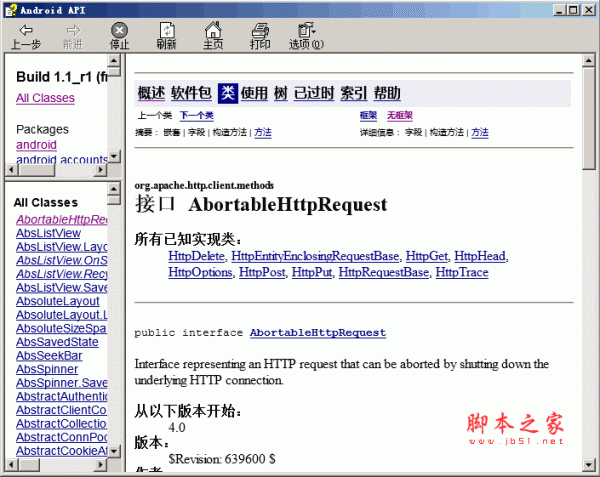
Task: Open AbsoluteSizeSpan in the class list
Action: (62, 328)
